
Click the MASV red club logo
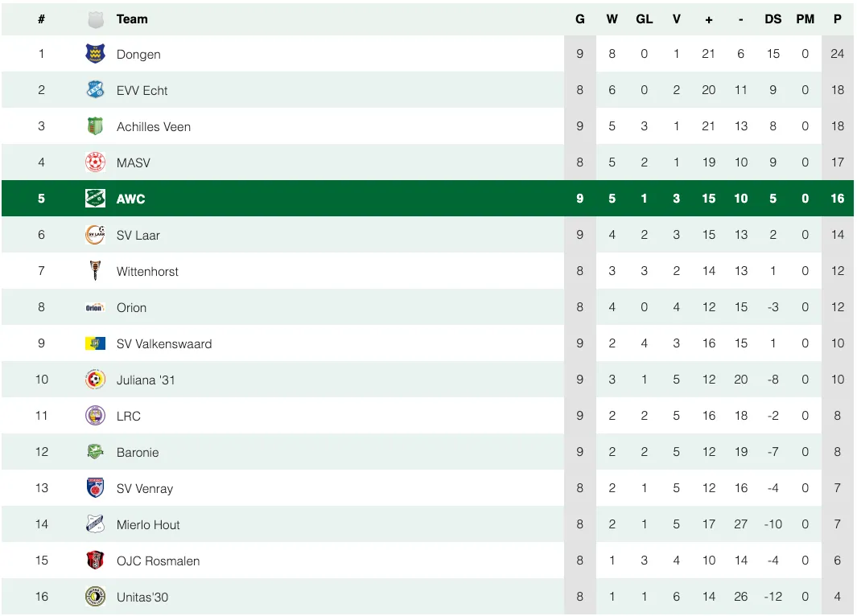[x=95, y=162]
